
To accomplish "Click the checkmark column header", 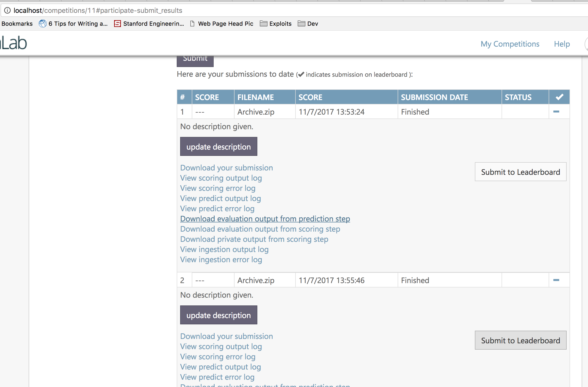I will pos(559,97).
